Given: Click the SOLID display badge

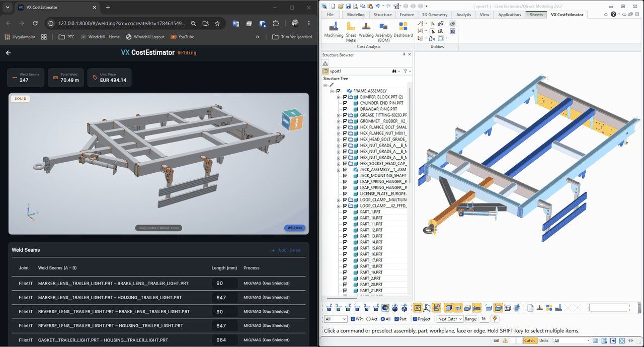Looking at the screenshot, I should point(20,99).
